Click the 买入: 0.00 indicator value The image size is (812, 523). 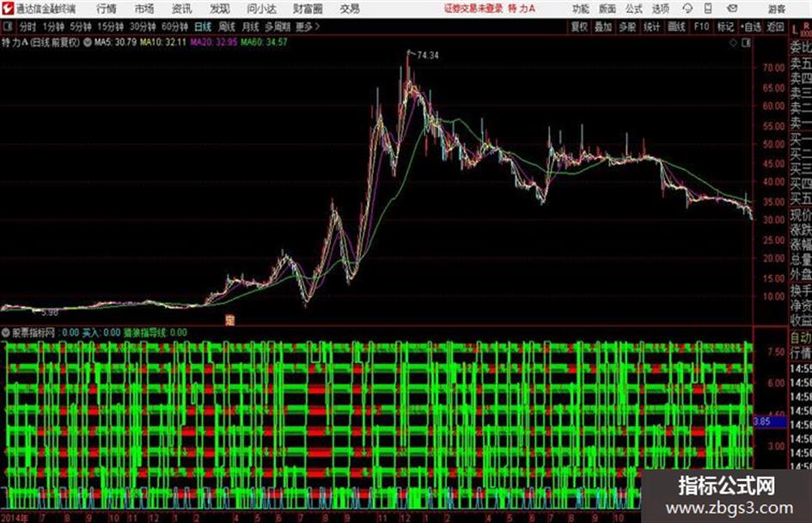tap(101, 332)
